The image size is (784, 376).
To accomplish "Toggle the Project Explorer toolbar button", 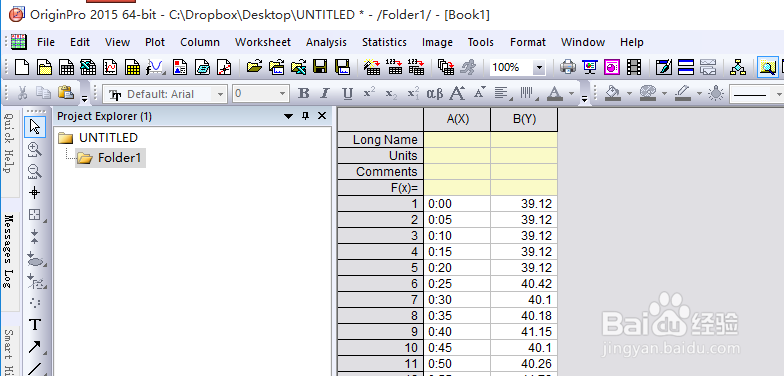I will (x=768, y=66).
